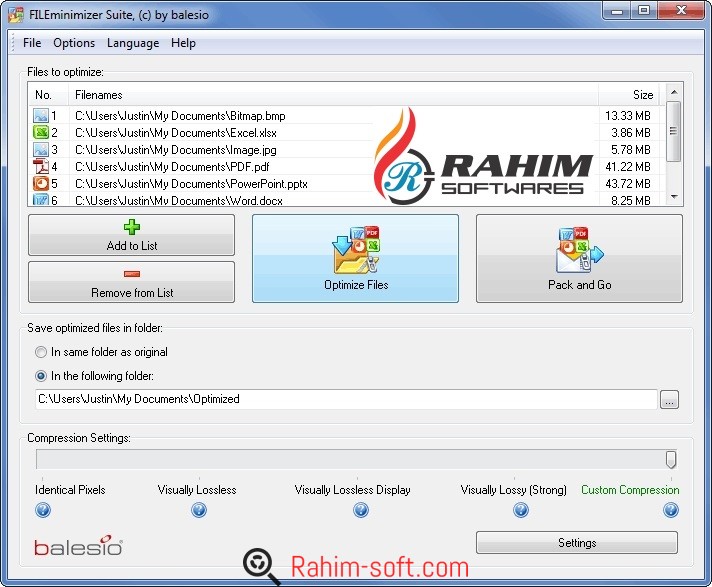Select the PowerPoint.pptx file path
712x587 pixels.
[191, 184]
